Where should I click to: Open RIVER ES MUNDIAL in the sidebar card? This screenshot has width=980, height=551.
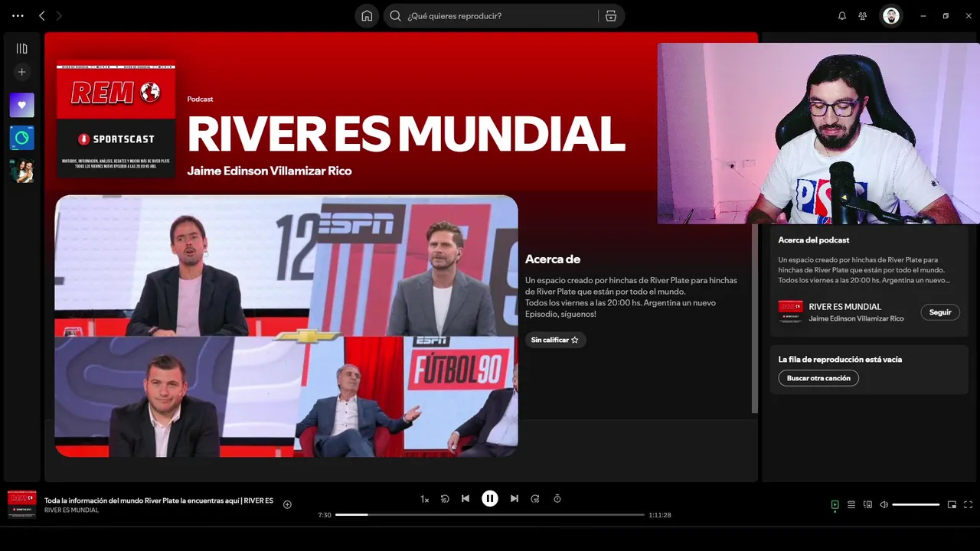(x=845, y=307)
